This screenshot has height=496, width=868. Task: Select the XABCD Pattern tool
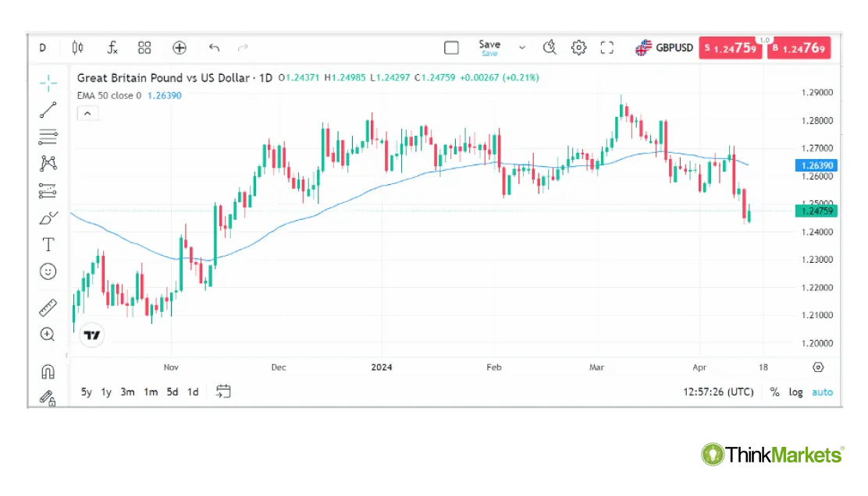click(48, 163)
